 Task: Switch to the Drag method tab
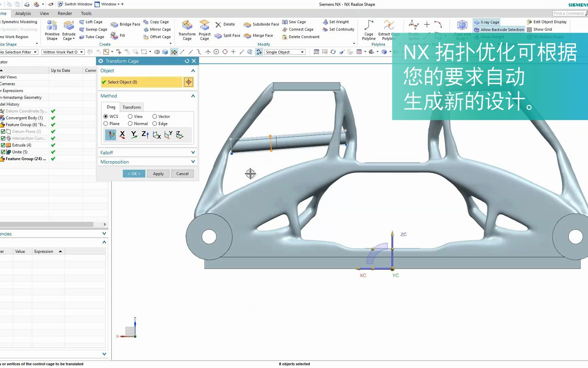pos(111,107)
